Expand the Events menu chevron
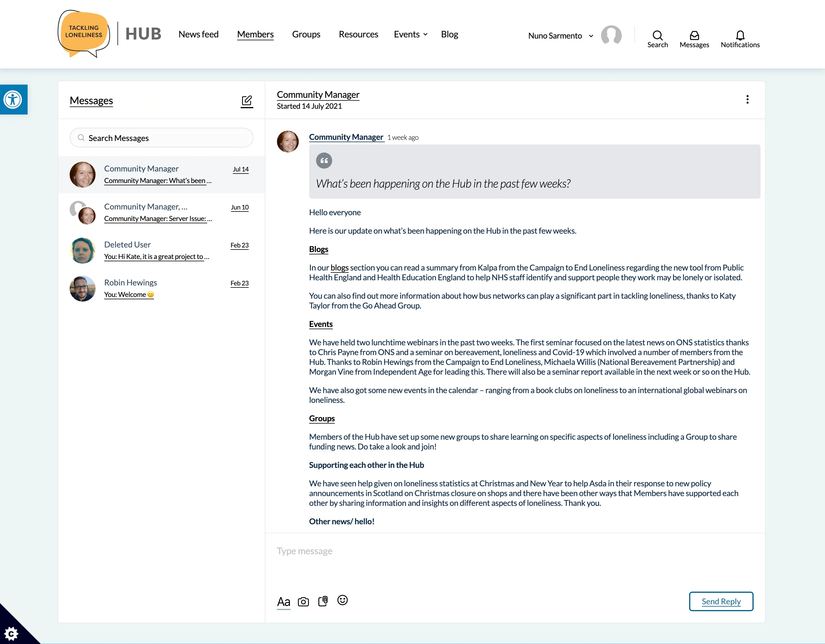The image size is (825, 644). click(425, 34)
